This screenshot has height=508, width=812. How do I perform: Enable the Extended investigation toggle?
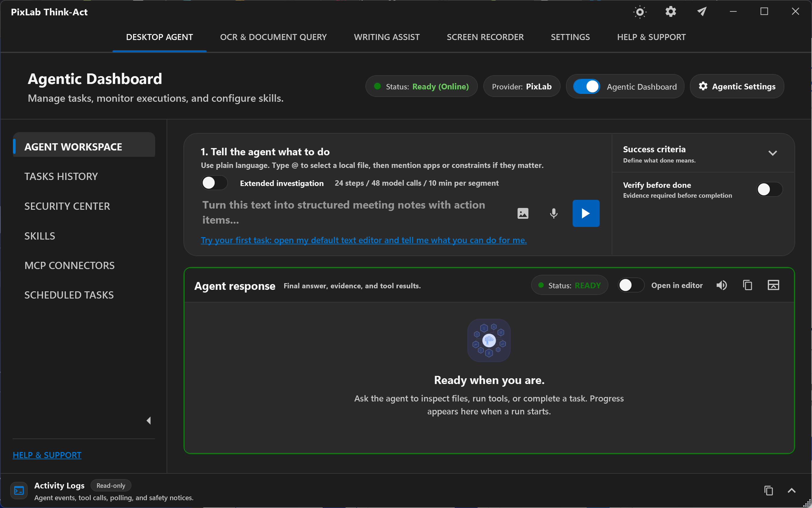pos(214,183)
